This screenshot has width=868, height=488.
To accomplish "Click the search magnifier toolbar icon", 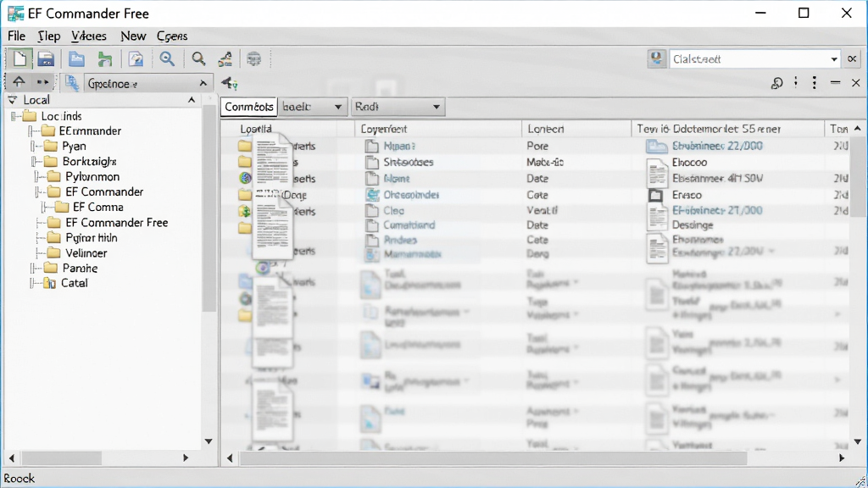I will (198, 58).
